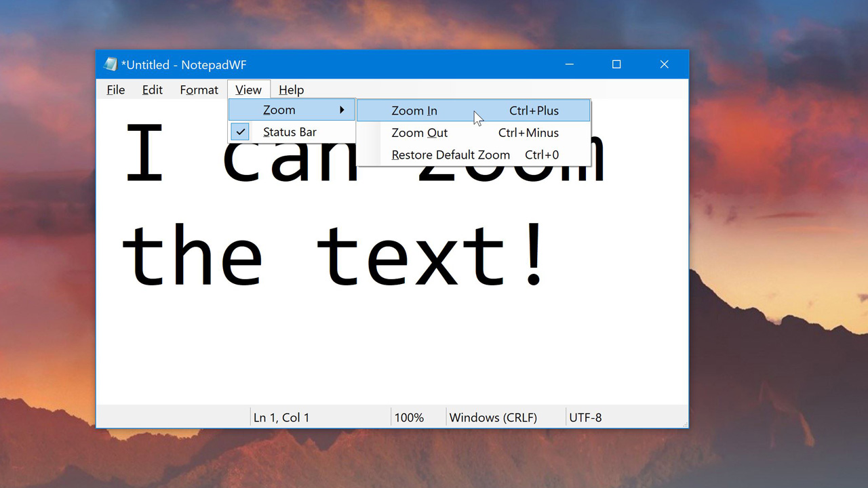The width and height of the screenshot is (868, 488).
Task: Uncheck the Status Bar checkmark
Action: (241, 132)
